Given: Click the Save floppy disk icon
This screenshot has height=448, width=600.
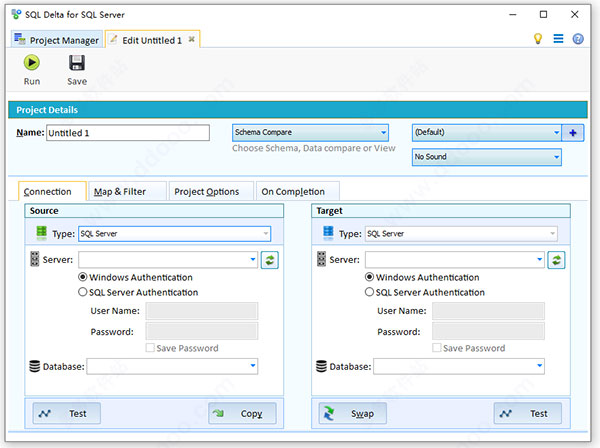Looking at the screenshot, I should click(77, 63).
